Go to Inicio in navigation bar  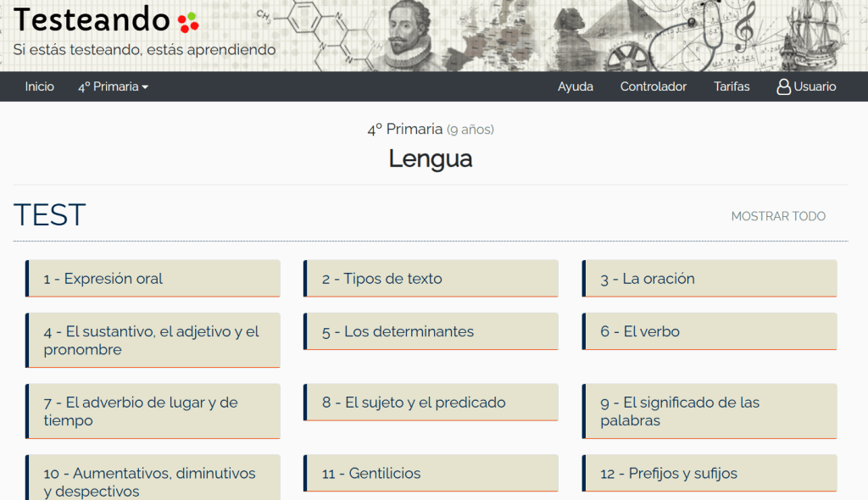pyautogui.click(x=40, y=86)
